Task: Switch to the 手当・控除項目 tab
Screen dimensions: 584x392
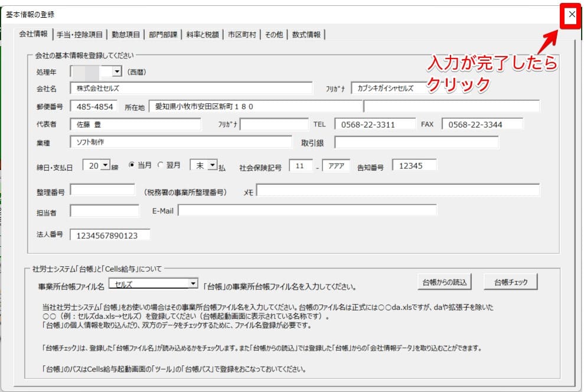Action: 80,35
